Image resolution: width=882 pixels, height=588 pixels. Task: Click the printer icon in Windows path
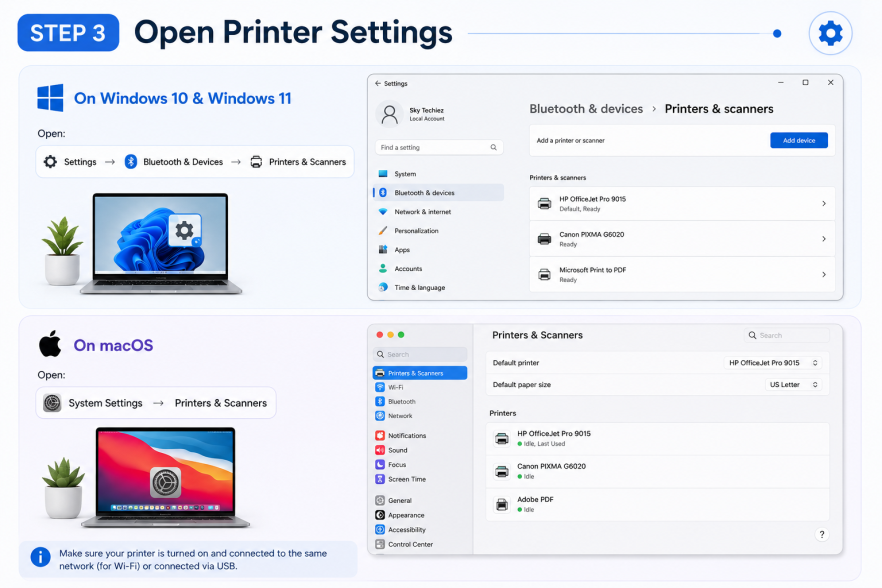click(x=256, y=162)
